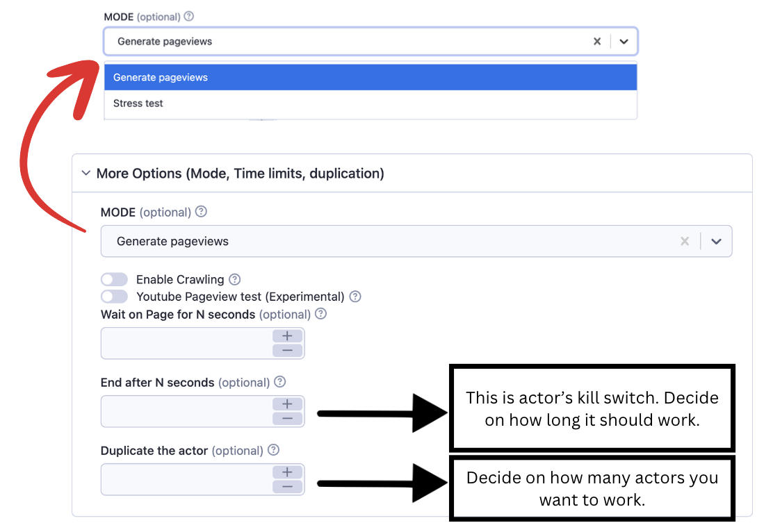Click help icon for Youtube Pageview test

(x=355, y=297)
